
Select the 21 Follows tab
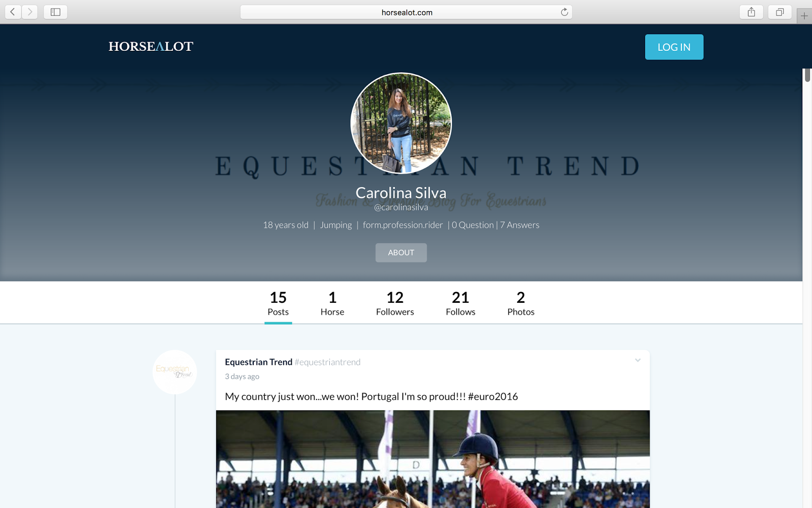coord(460,303)
